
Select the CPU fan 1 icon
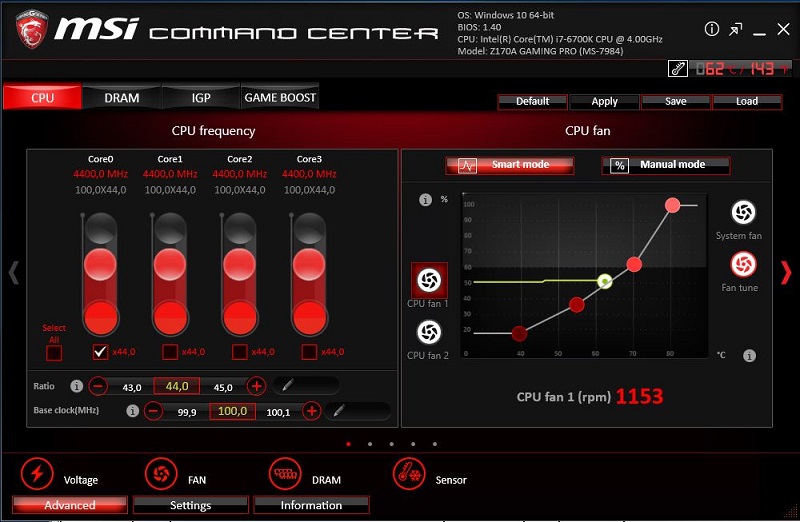tap(429, 280)
